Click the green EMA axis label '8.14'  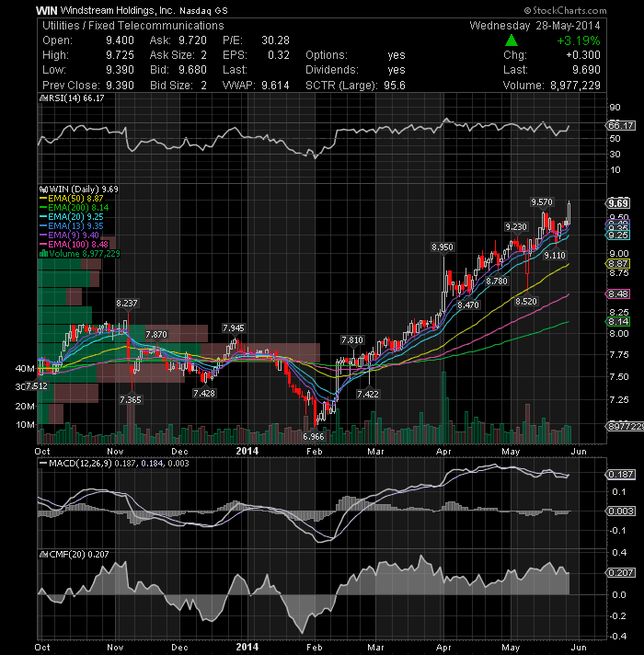(618, 322)
